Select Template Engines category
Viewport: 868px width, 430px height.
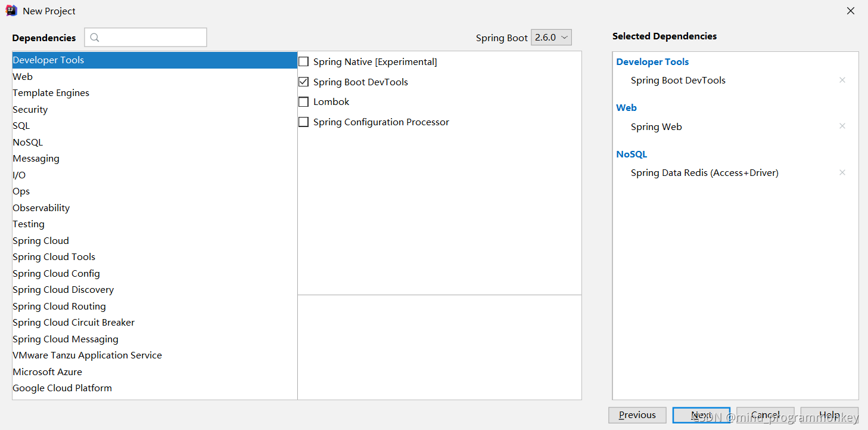(155, 93)
